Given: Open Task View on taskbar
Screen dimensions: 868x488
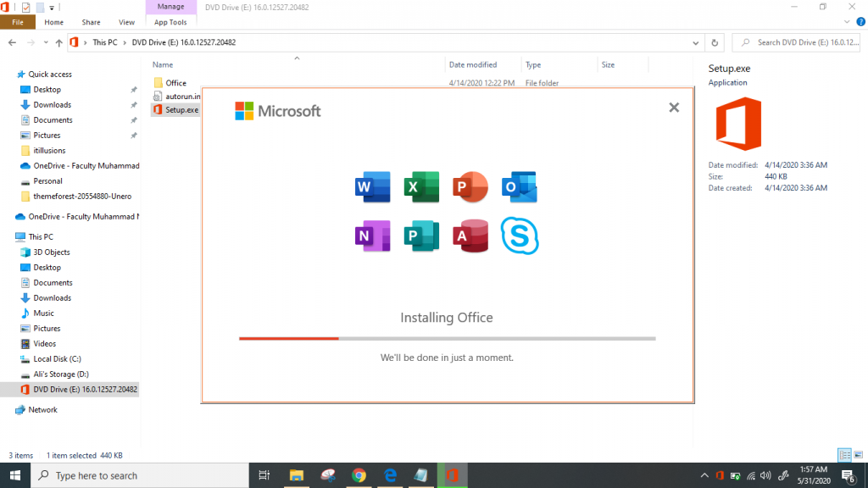Looking at the screenshot, I should click(x=264, y=475).
